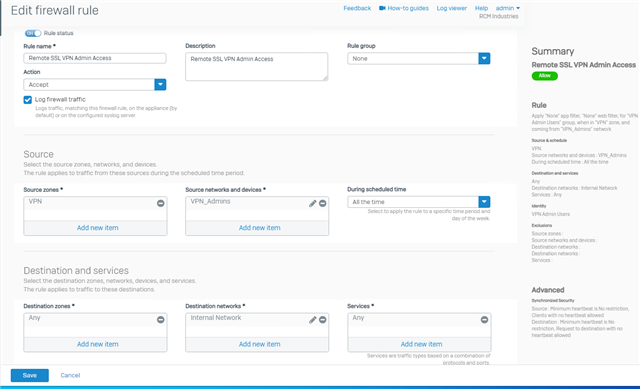The width and height of the screenshot is (640, 389).
Task: Click RCM Industries text under admin
Action: click(498, 16)
